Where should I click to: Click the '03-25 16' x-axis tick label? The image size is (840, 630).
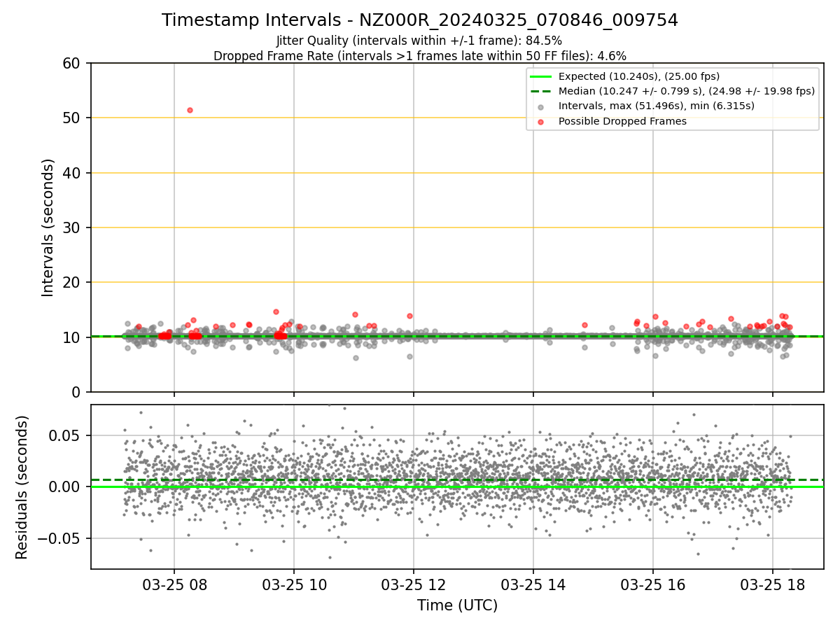[653, 584]
